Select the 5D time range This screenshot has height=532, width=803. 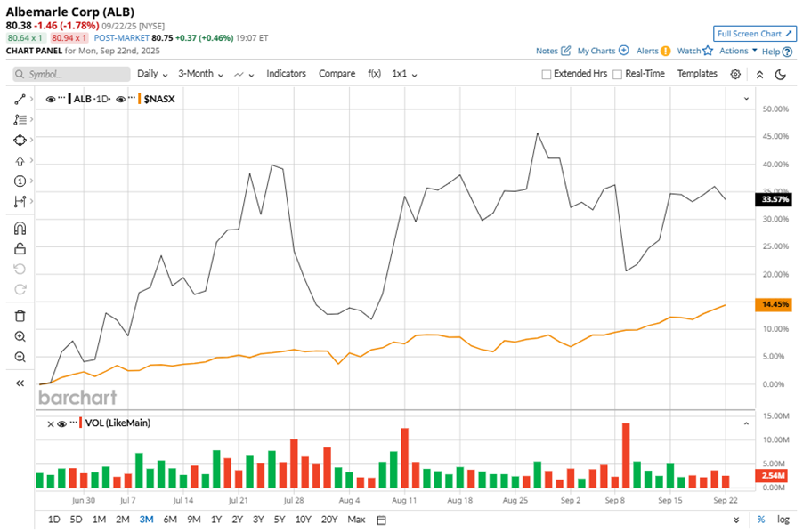click(x=76, y=520)
